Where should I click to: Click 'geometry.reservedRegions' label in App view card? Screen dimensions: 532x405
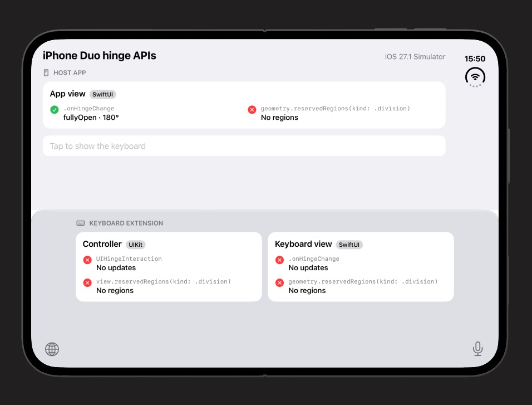(336, 109)
